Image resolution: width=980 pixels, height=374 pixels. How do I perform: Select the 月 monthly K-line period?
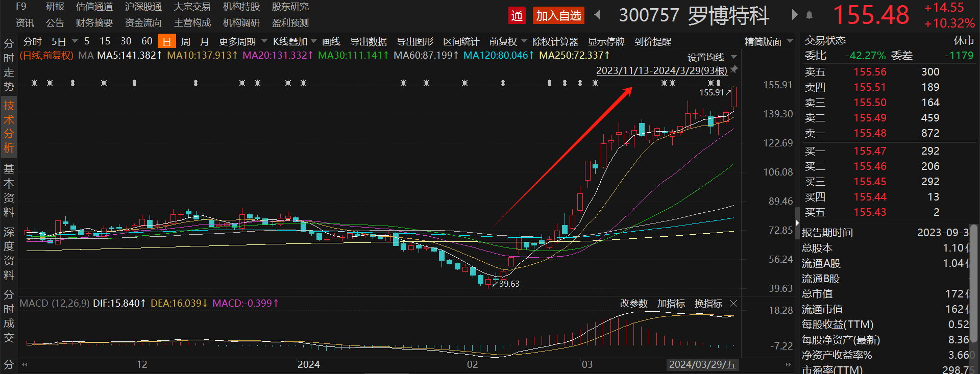tap(205, 41)
